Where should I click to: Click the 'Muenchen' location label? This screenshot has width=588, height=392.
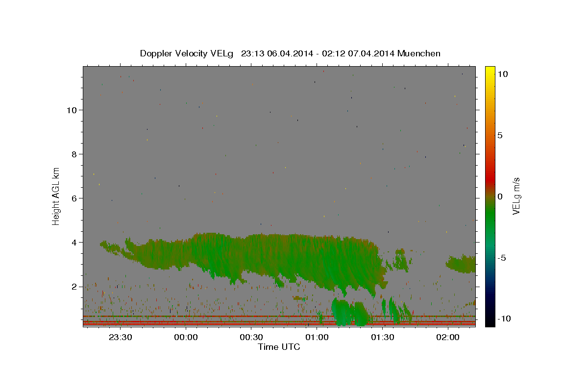pyautogui.click(x=419, y=53)
